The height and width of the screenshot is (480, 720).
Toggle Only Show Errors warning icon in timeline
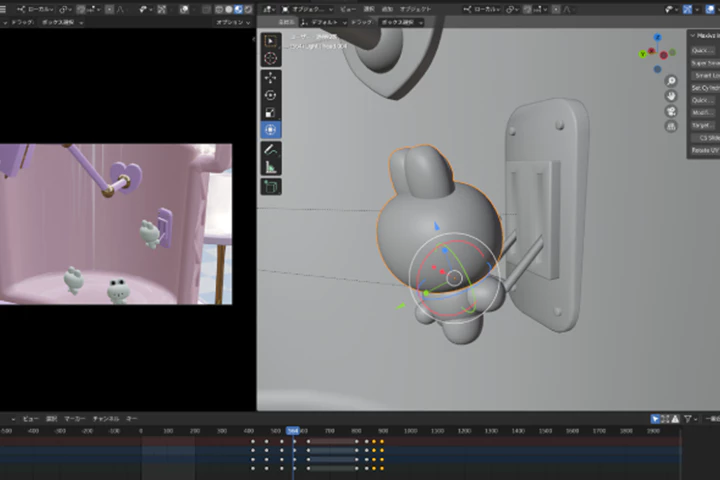(675, 418)
